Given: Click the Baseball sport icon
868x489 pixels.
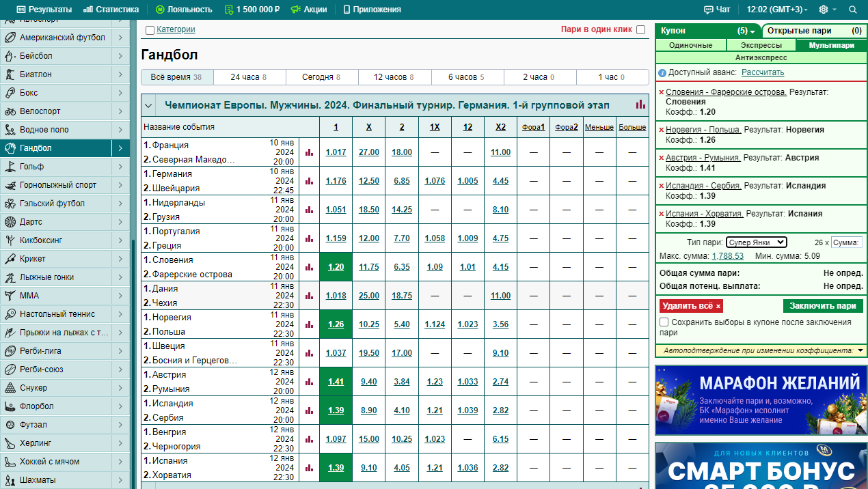Looking at the screenshot, I should pyautogui.click(x=10, y=56).
